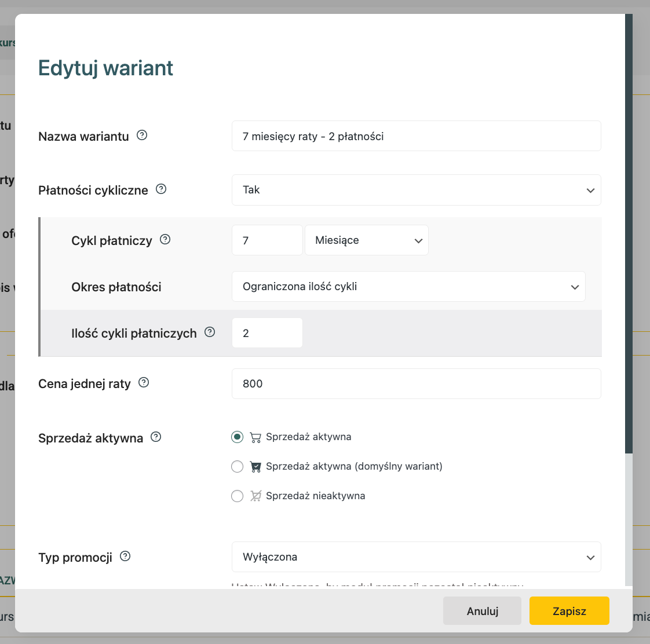Expand the Typ promocji dropdown showing Wyłączona

click(416, 557)
